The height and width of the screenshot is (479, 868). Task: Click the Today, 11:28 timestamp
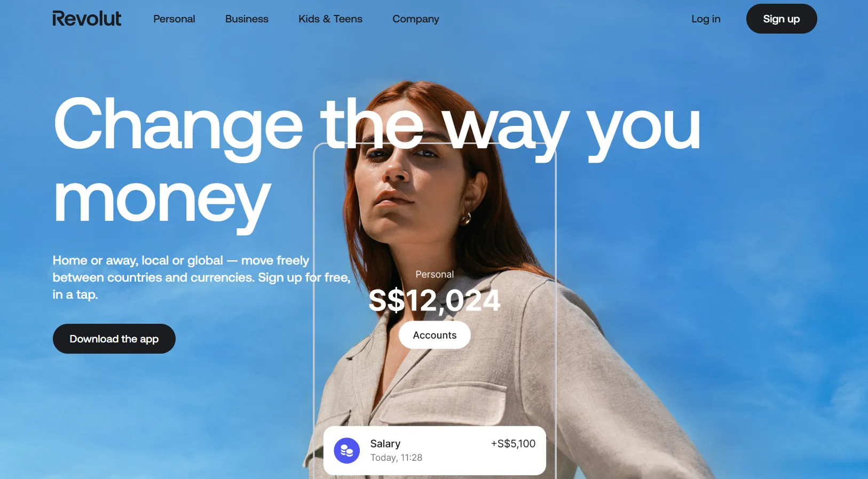click(x=396, y=458)
